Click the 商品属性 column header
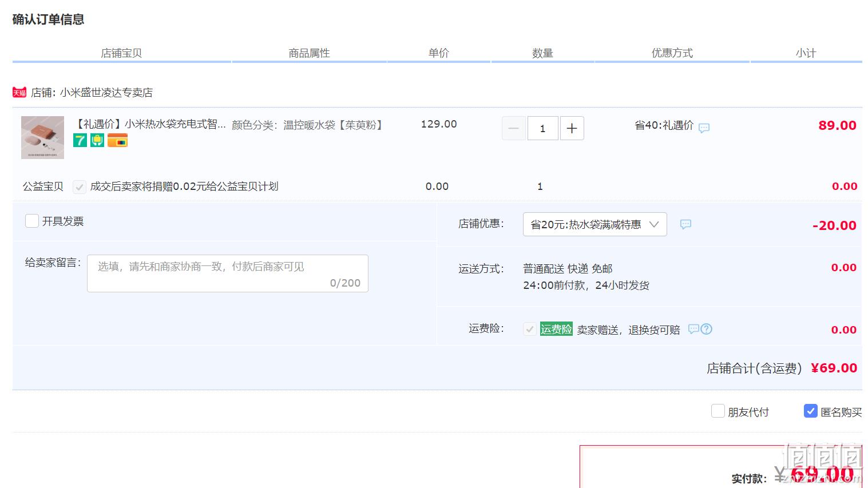Screen dimensions: 868x488 coord(309,53)
